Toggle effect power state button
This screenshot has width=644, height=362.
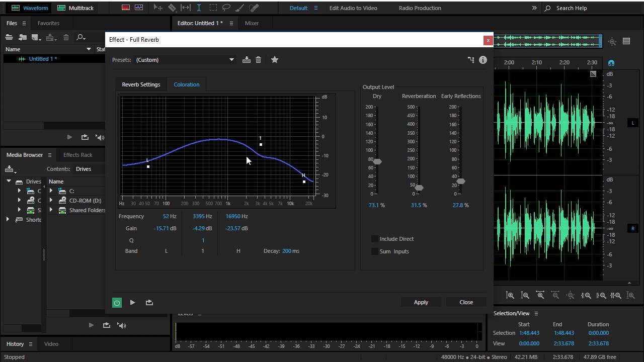pos(117,302)
